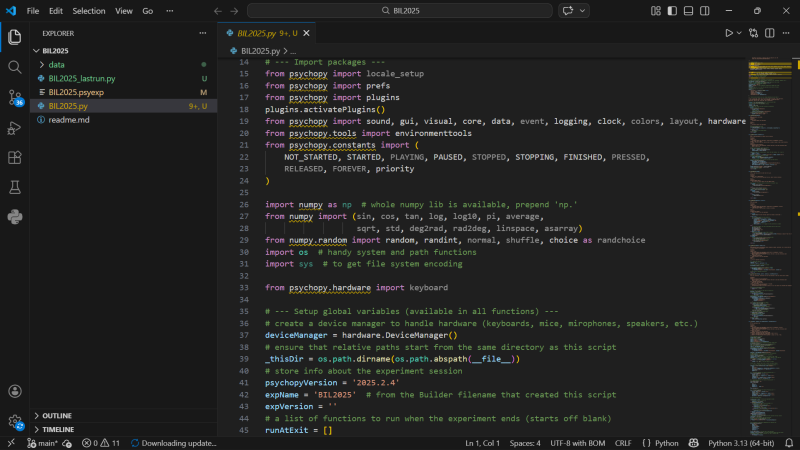Open the View menu
The width and height of the screenshot is (800, 450).
click(x=123, y=11)
